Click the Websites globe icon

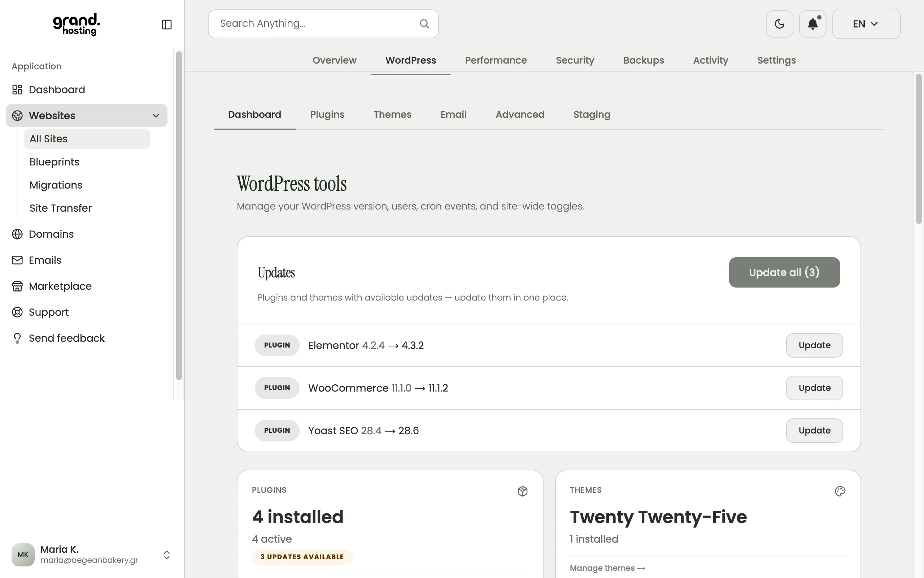click(17, 116)
